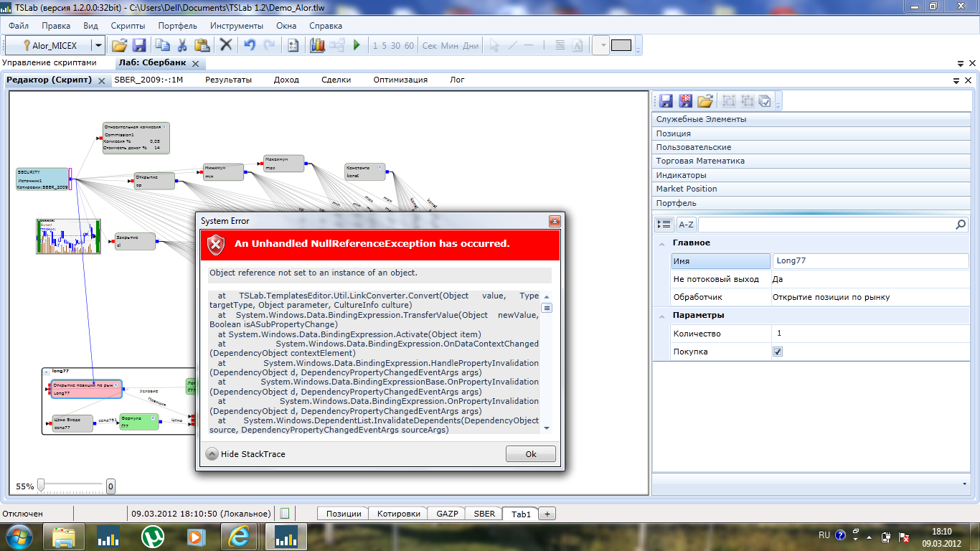Click the stack trace scrollbar down arrow
Viewport: 980px width, 551px height.
click(547, 428)
